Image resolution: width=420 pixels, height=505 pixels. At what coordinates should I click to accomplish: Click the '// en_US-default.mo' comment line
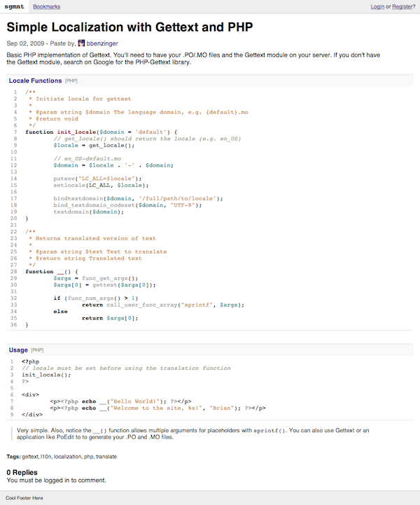87,158
